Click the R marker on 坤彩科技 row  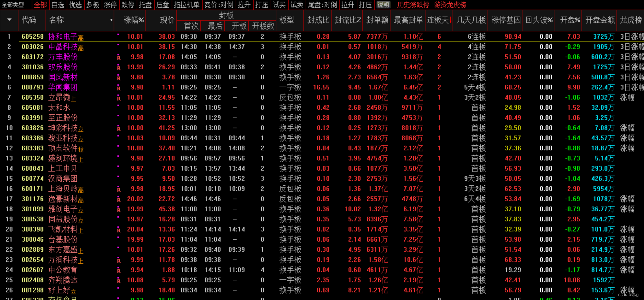(x=119, y=128)
